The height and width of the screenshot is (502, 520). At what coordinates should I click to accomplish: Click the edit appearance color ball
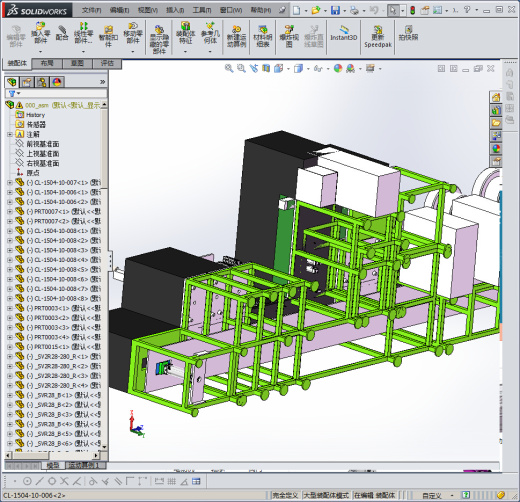pos(338,68)
